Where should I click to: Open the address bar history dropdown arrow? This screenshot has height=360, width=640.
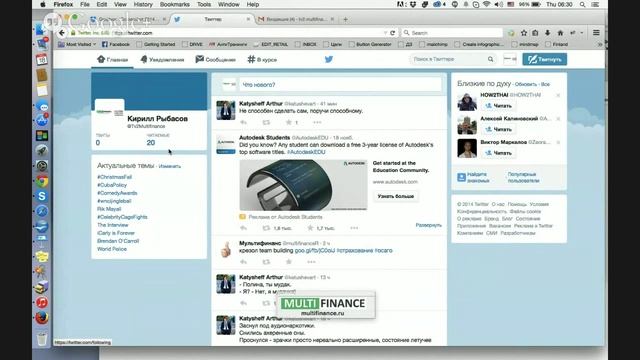point(385,33)
